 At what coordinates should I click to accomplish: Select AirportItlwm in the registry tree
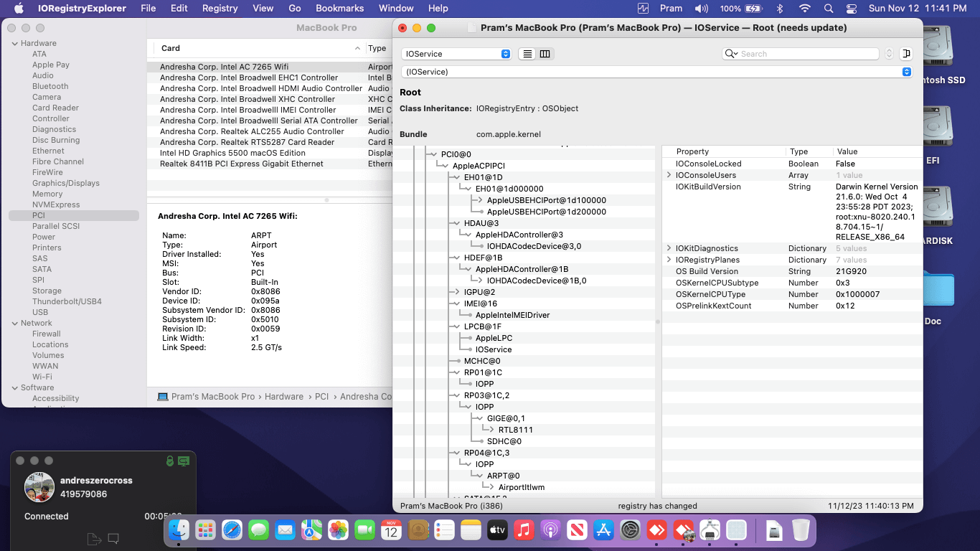point(522,487)
